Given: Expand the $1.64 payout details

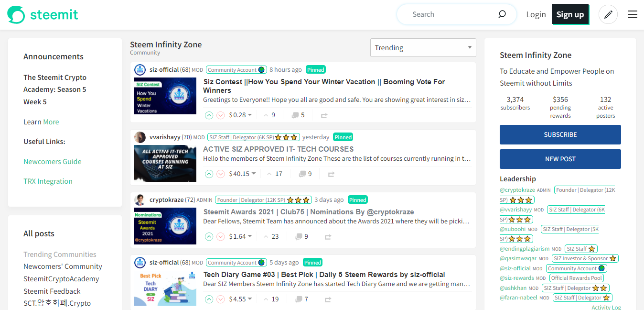Looking at the screenshot, I should (240, 237).
